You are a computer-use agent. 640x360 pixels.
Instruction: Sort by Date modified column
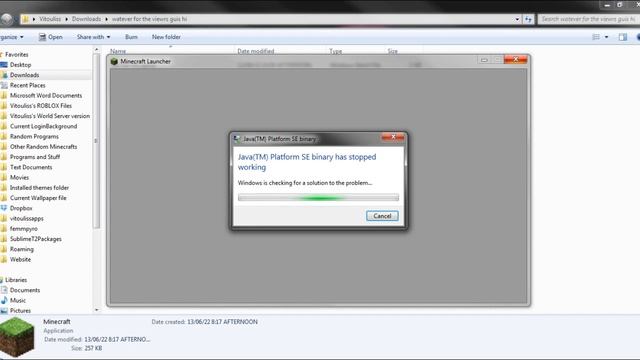tap(256, 51)
